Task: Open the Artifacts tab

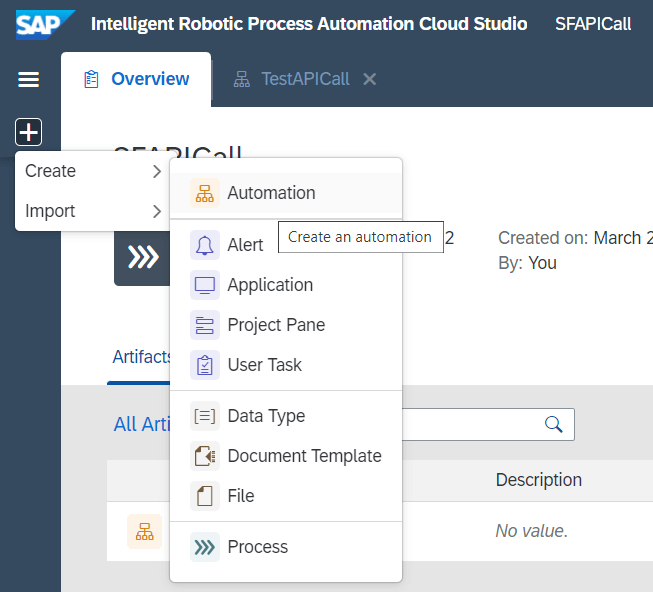Action: 141,357
